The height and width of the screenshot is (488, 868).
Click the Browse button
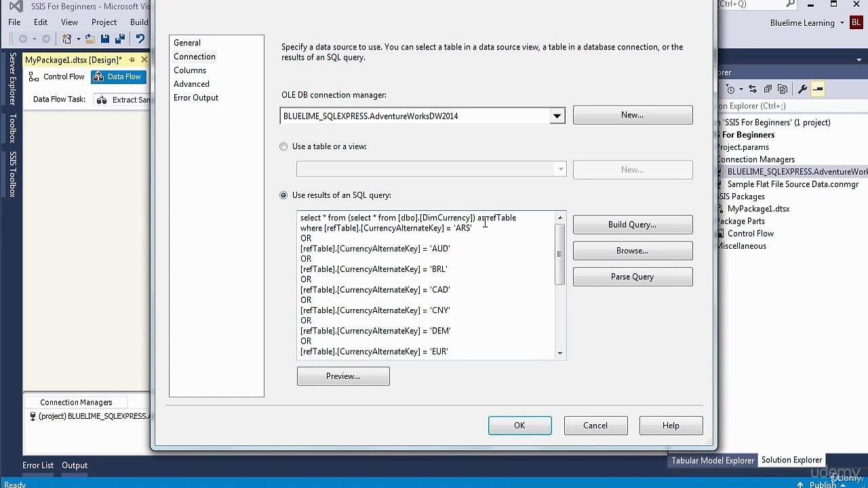[633, 251]
